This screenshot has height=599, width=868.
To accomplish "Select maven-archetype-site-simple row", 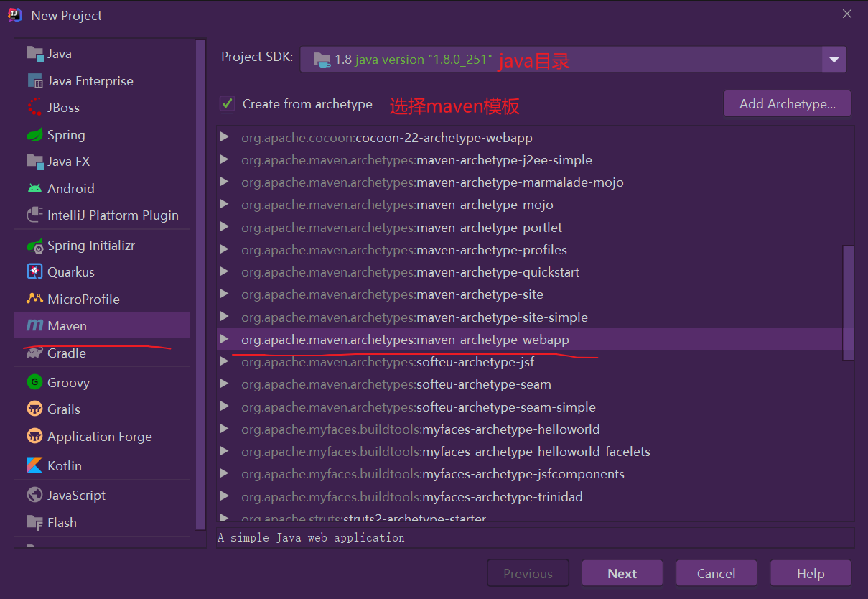I will (530, 317).
